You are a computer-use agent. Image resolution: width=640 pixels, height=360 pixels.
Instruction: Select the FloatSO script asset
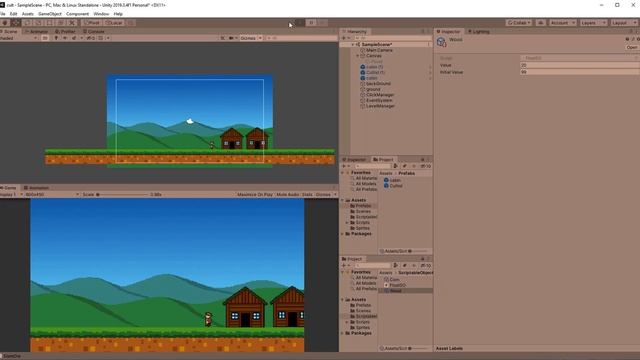tap(394, 285)
